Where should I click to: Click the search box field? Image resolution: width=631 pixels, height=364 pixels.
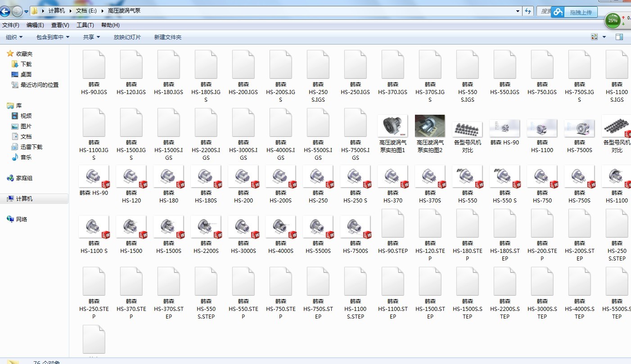544,11
